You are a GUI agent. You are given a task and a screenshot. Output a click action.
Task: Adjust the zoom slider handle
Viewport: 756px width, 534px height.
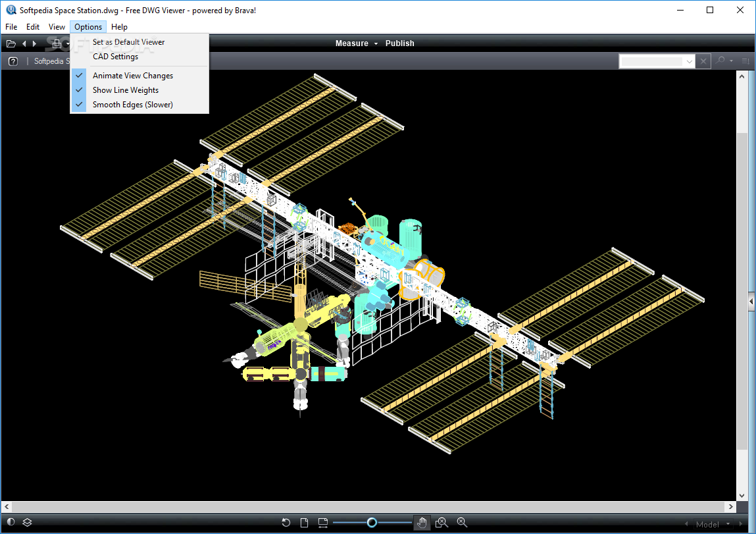(372, 522)
